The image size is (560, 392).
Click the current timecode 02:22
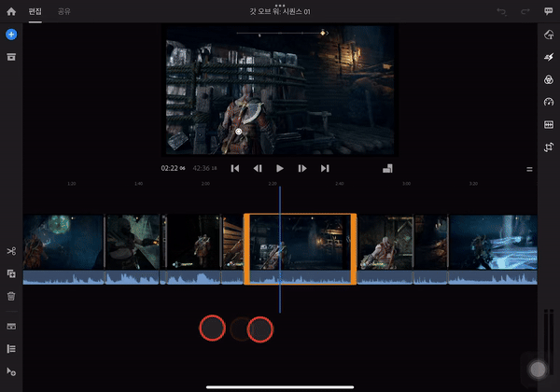pyautogui.click(x=173, y=168)
